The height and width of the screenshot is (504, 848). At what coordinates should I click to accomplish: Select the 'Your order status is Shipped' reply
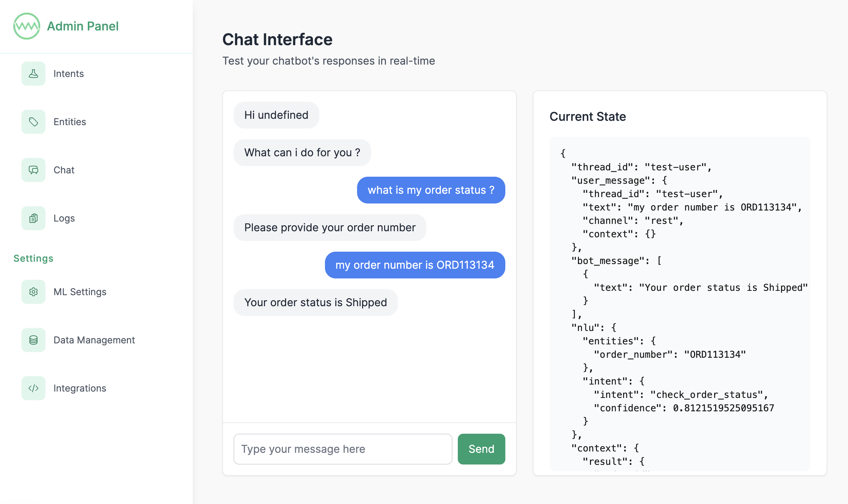pyautogui.click(x=316, y=303)
